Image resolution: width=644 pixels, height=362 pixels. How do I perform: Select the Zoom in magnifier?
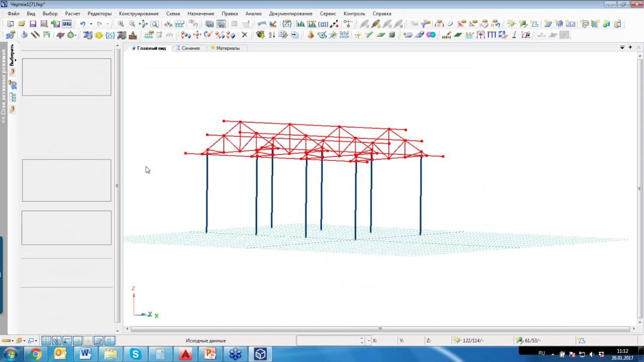[x=121, y=24]
